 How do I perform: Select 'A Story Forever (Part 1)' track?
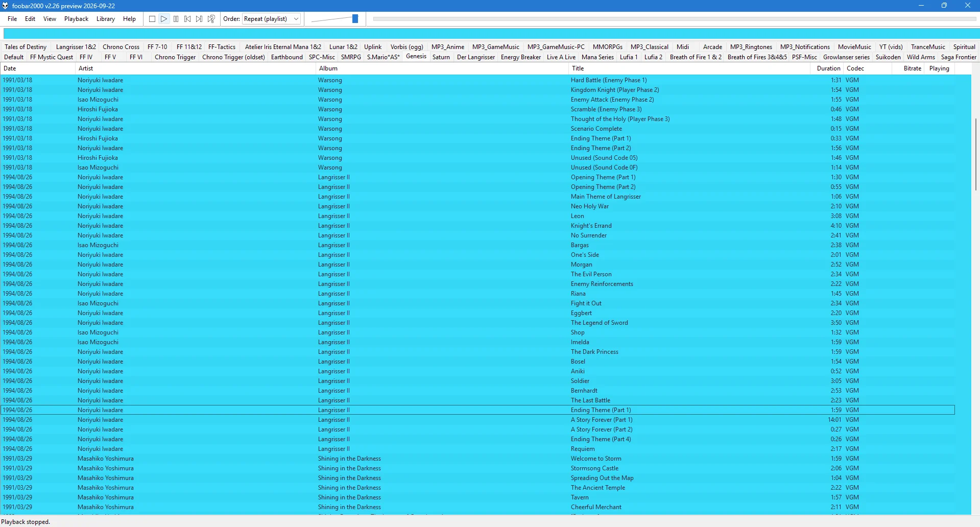coord(477,420)
